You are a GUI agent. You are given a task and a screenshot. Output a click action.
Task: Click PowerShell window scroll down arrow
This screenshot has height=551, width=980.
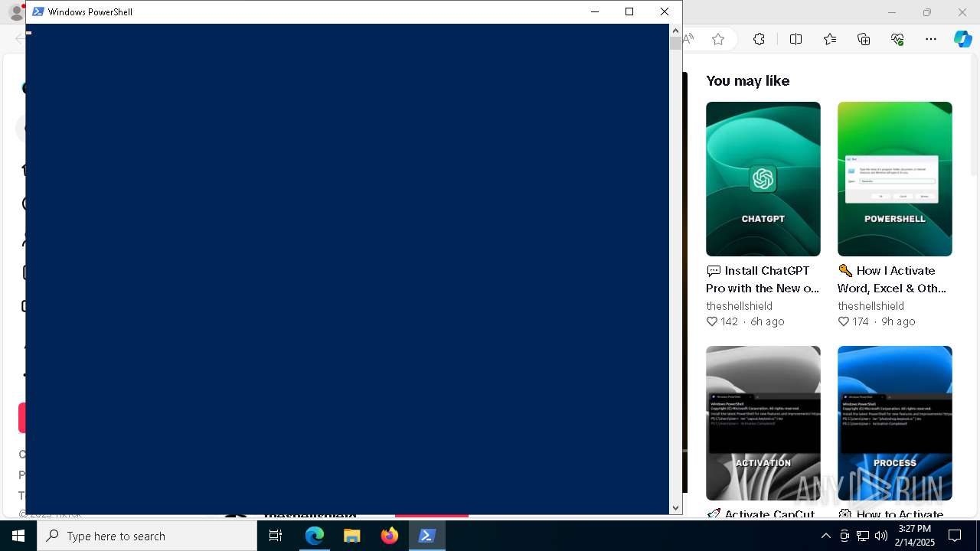(x=675, y=507)
